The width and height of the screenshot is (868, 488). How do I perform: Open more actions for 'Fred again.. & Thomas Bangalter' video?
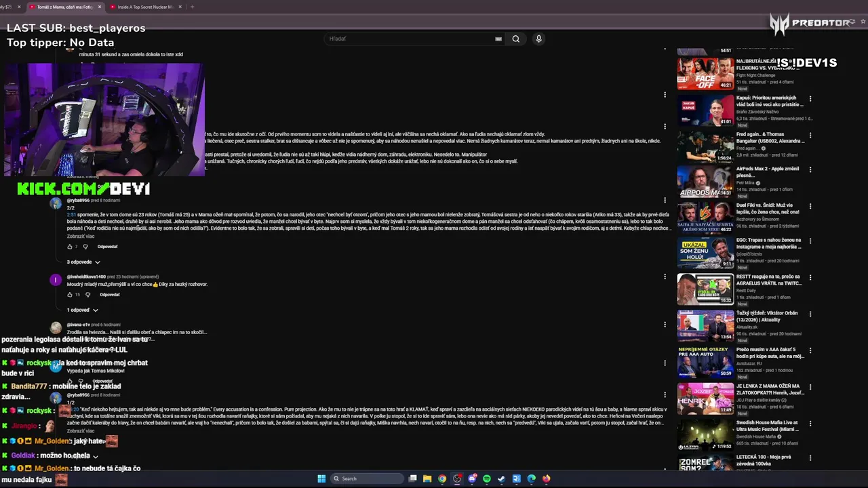[x=810, y=135]
